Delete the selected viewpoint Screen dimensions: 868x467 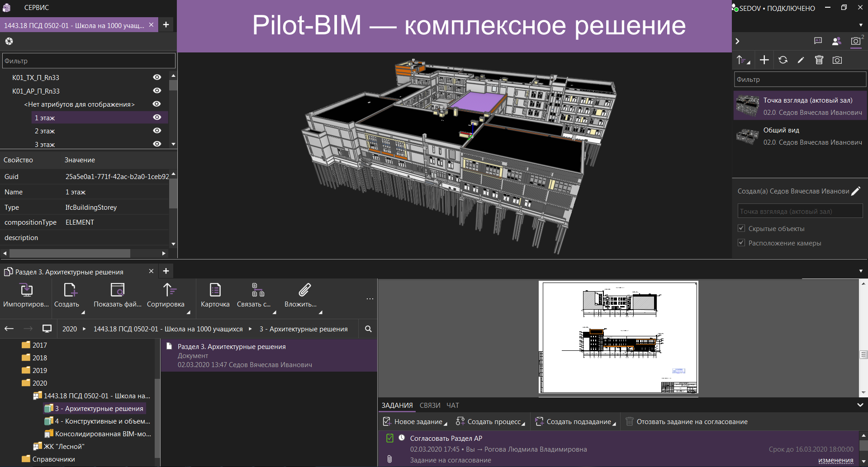tap(819, 60)
